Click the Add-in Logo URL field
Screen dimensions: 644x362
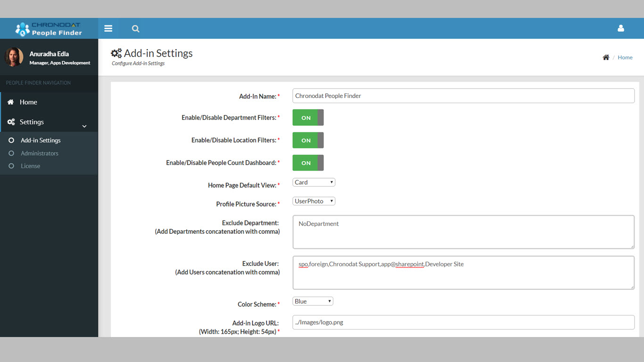[463, 322]
